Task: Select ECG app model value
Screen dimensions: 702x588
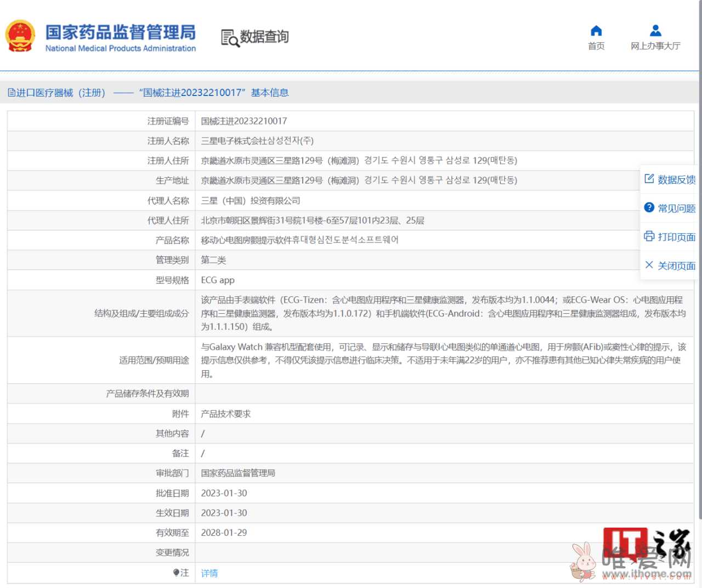Action: pyautogui.click(x=218, y=280)
